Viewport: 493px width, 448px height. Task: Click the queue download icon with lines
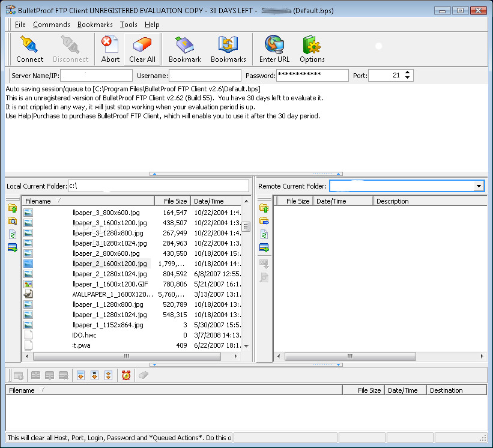click(81, 375)
